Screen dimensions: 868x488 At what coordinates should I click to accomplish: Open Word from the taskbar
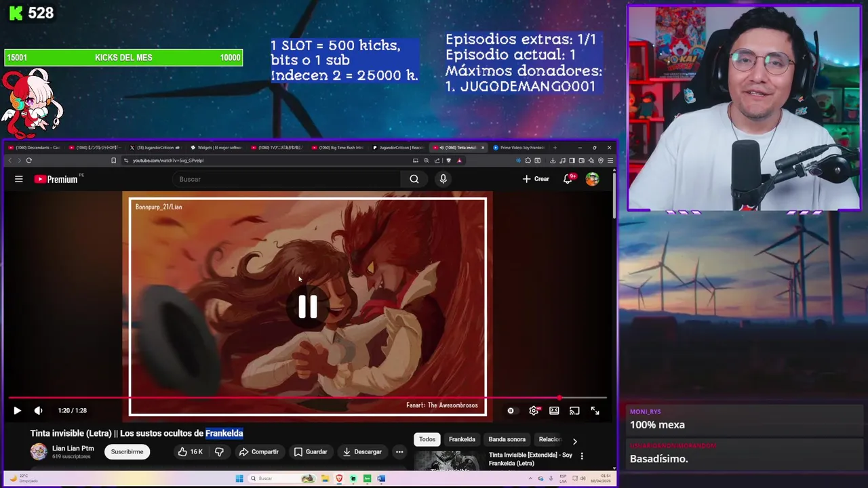[381, 479]
